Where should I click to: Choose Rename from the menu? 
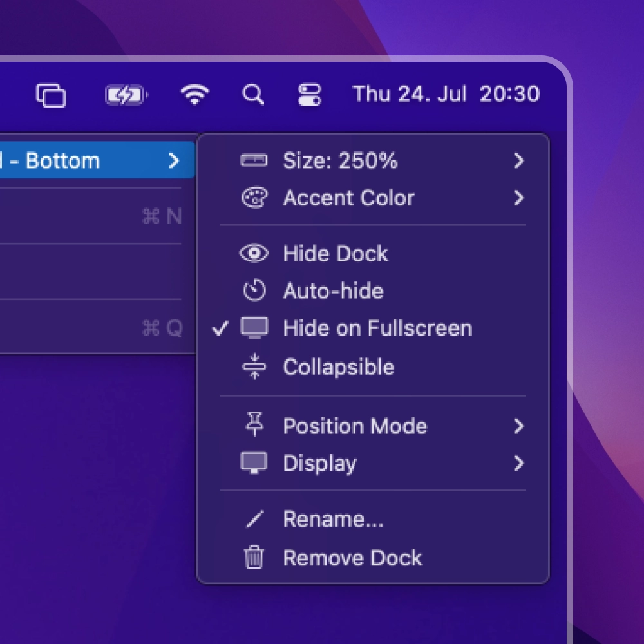click(x=332, y=519)
